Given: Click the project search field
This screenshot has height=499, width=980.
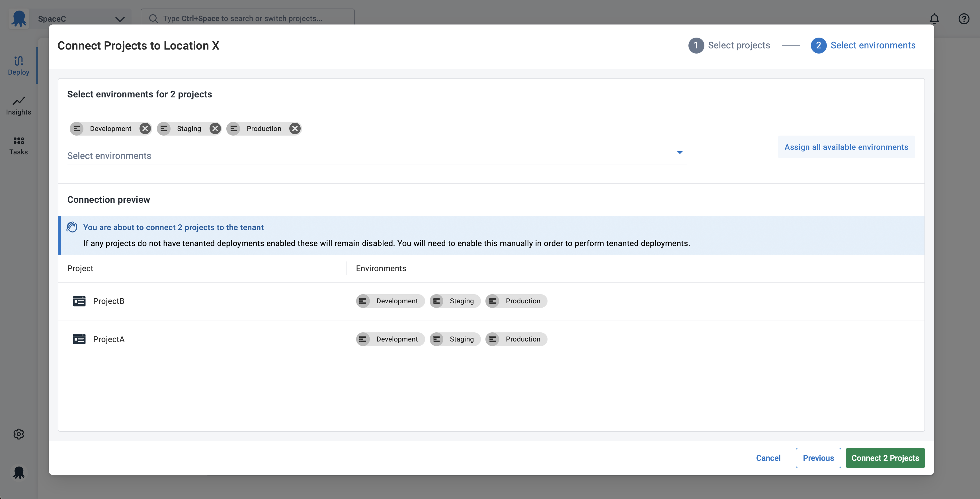Looking at the screenshot, I should coord(247,18).
